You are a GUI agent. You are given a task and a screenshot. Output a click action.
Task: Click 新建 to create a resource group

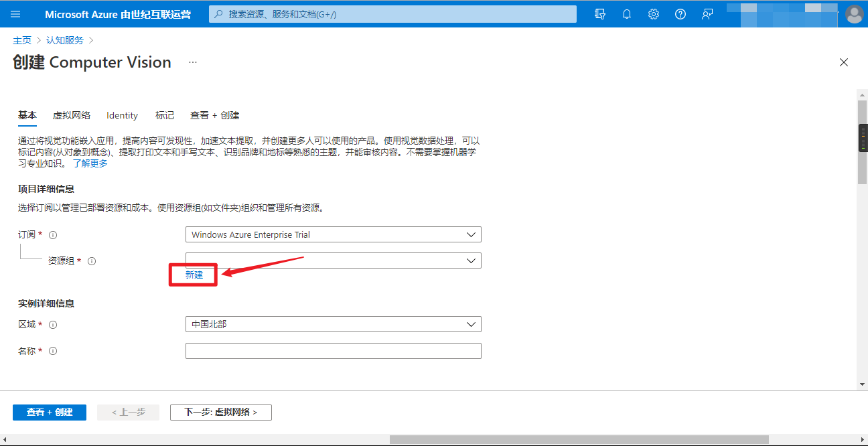pyautogui.click(x=194, y=275)
